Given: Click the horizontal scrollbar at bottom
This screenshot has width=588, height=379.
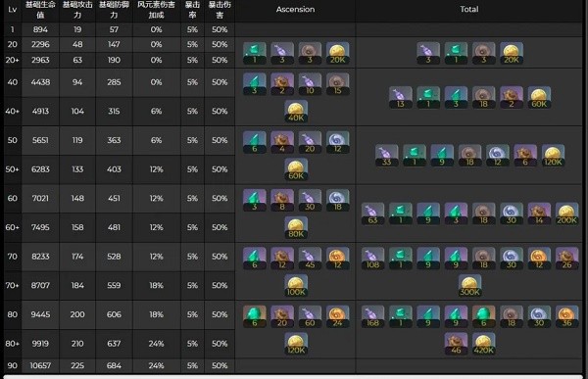Looking at the screenshot, I should click(292, 376).
